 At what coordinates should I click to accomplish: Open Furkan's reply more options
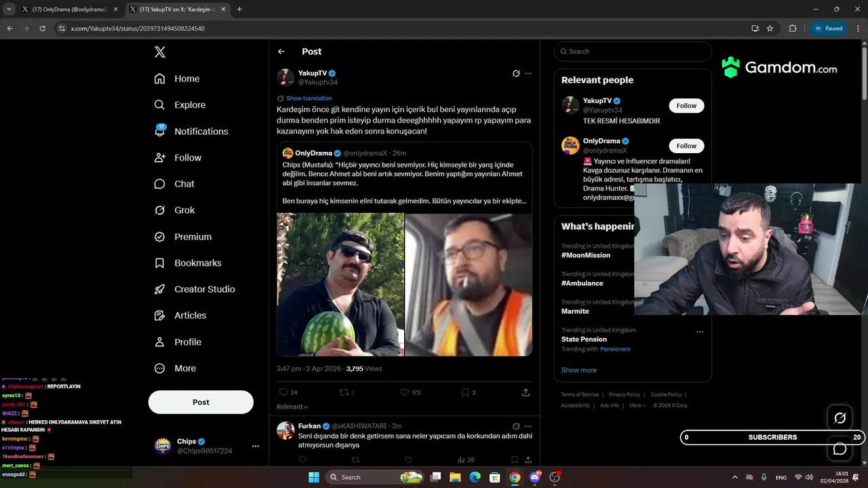click(528, 426)
